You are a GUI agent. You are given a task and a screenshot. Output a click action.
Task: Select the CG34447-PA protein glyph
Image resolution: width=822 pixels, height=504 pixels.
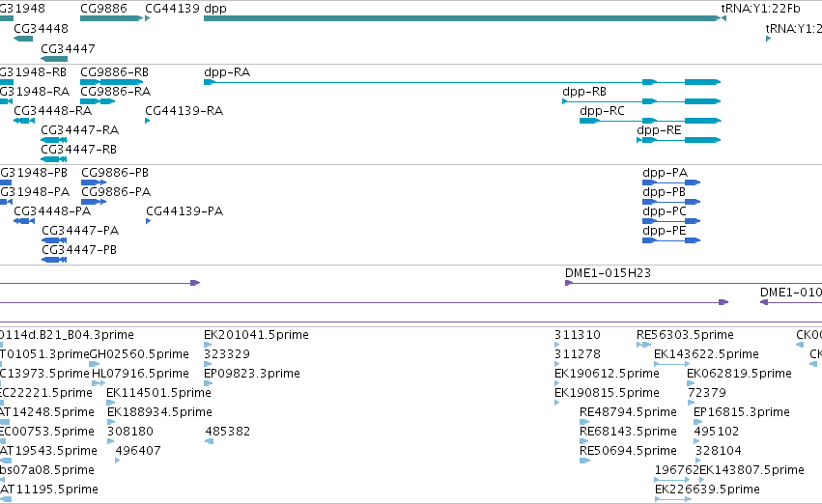pos(54,240)
